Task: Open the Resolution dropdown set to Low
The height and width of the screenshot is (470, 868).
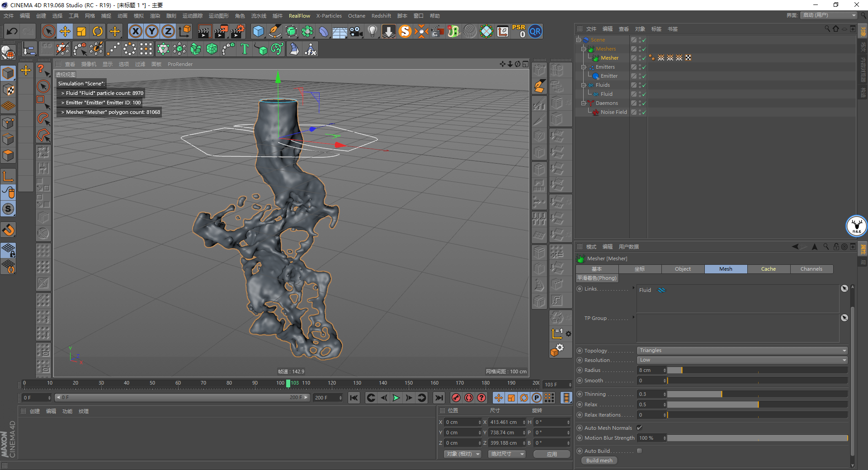Action: pos(742,360)
